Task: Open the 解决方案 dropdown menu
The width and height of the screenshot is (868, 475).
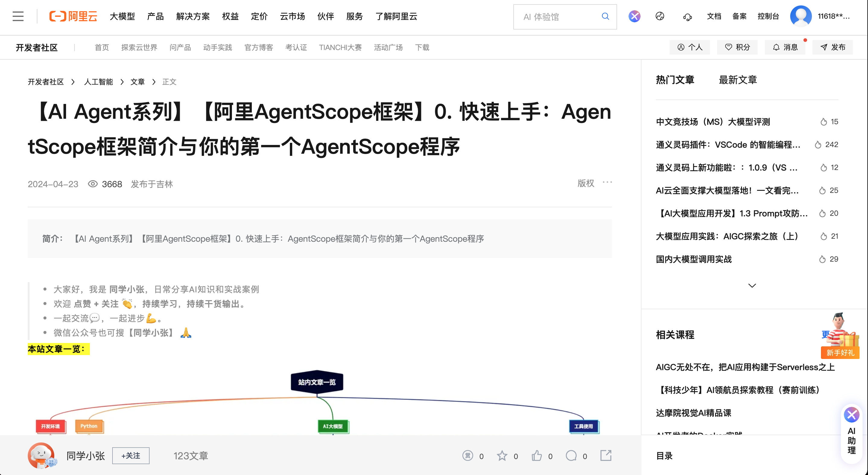Action: point(193,16)
